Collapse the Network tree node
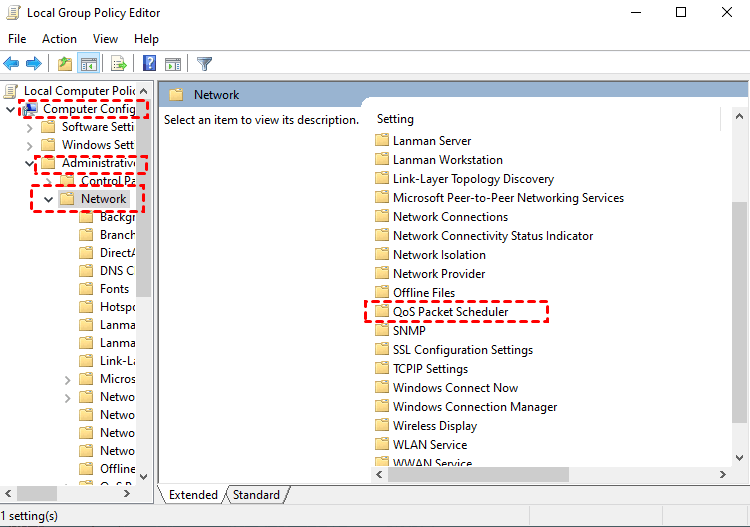Image resolution: width=750 pixels, height=527 pixels. point(48,199)
